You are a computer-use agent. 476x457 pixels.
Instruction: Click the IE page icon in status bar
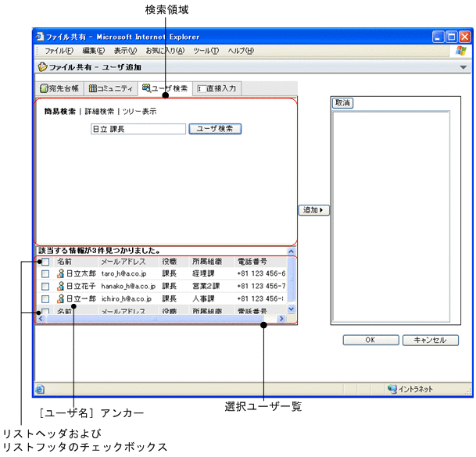click(x=40, y=389)
